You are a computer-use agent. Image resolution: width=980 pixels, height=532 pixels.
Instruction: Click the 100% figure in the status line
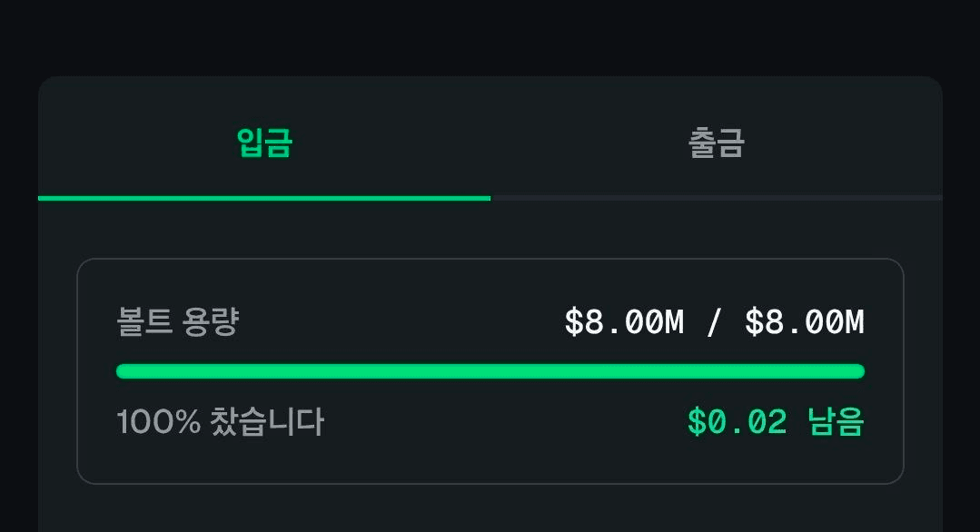pos(158,421)
